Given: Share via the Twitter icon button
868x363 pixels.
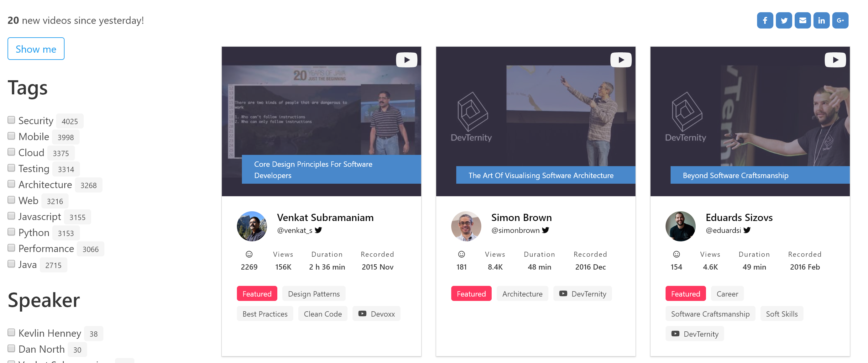Looking at the screenshot, I should coord(784,21).
